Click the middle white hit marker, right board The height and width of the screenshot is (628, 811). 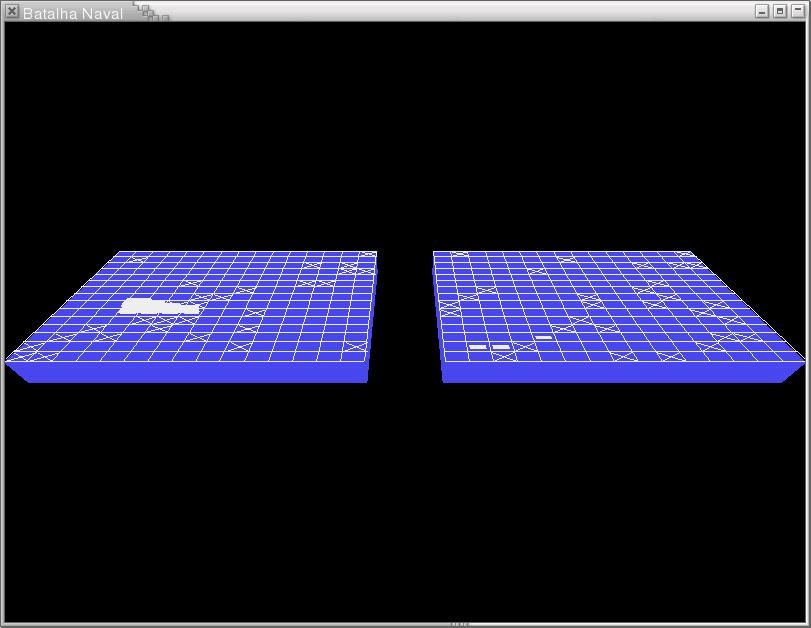[501, 347]
